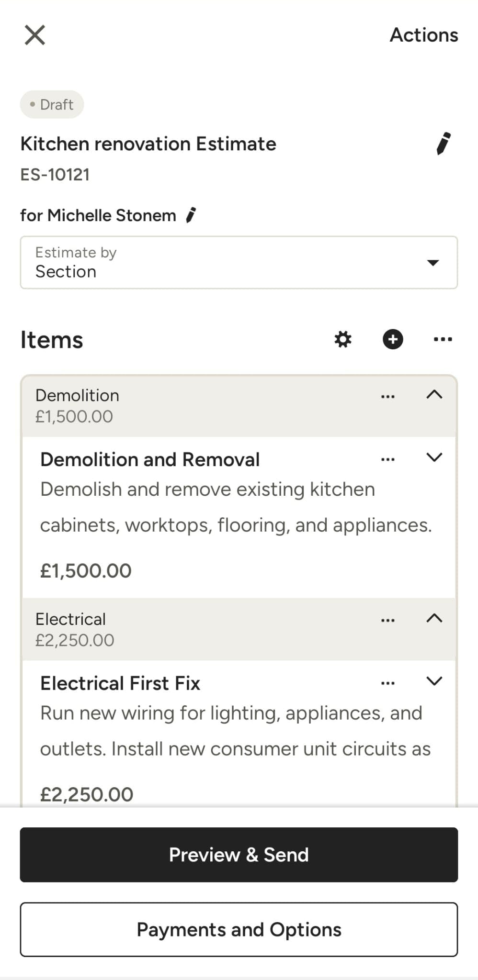The image size is (478, 980).
Task: Open the Estimate by Section dropdown
Action: (239, 262)
